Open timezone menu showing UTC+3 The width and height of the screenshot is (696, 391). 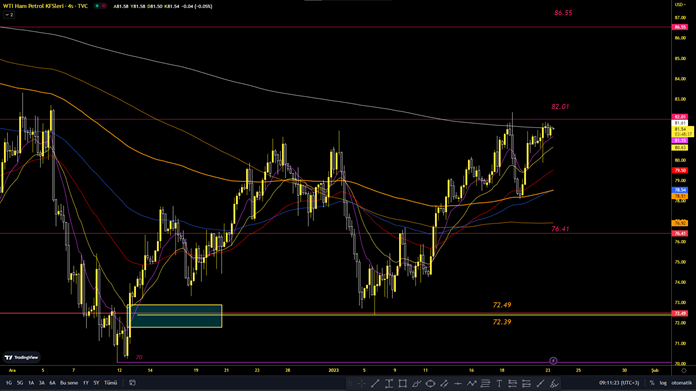click(x=619, y=383)
